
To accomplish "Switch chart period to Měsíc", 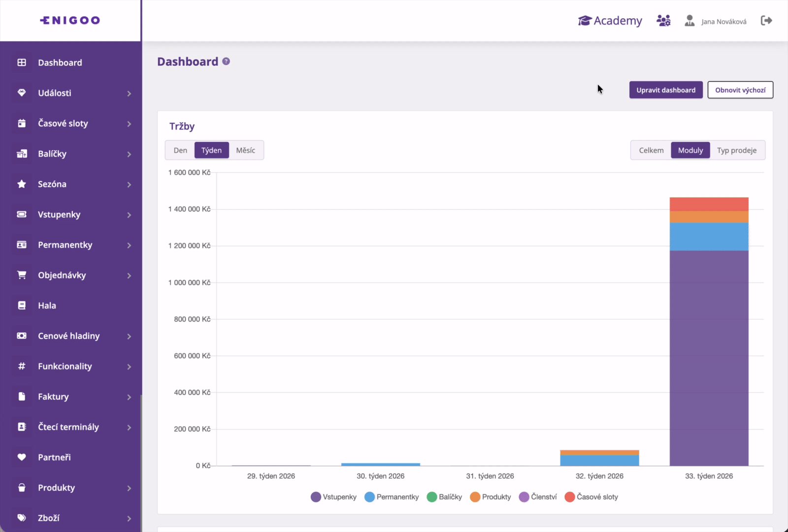I will coord(246,150).
